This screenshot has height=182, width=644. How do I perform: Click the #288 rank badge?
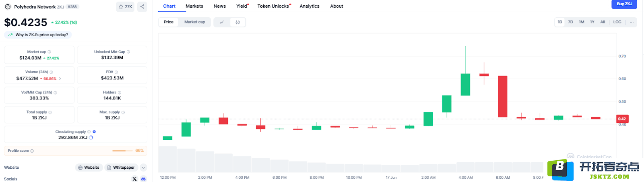click(72, 7)
